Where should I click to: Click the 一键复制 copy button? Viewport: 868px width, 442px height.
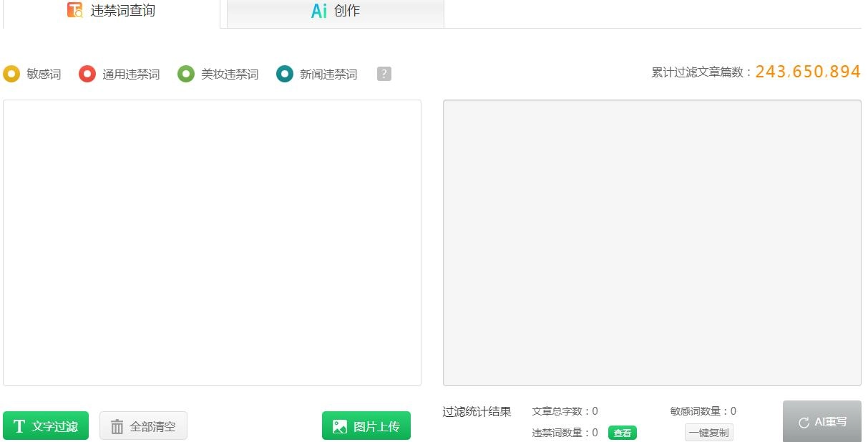point(708,432)
